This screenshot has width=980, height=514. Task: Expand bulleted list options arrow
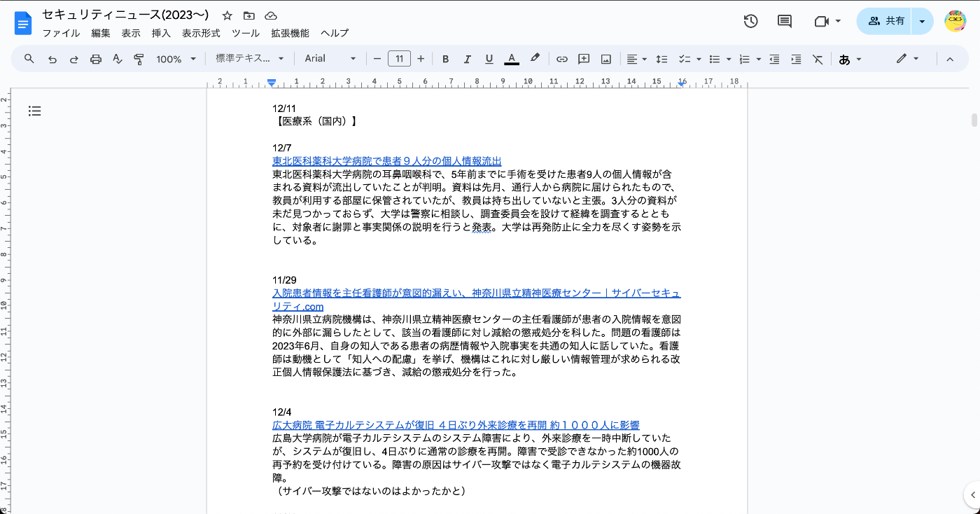(729, 59)
